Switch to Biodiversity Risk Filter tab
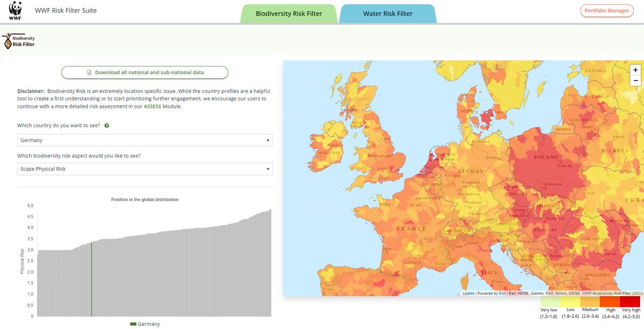The height and width of the screenshot is (329, 644). pos(289,13)
